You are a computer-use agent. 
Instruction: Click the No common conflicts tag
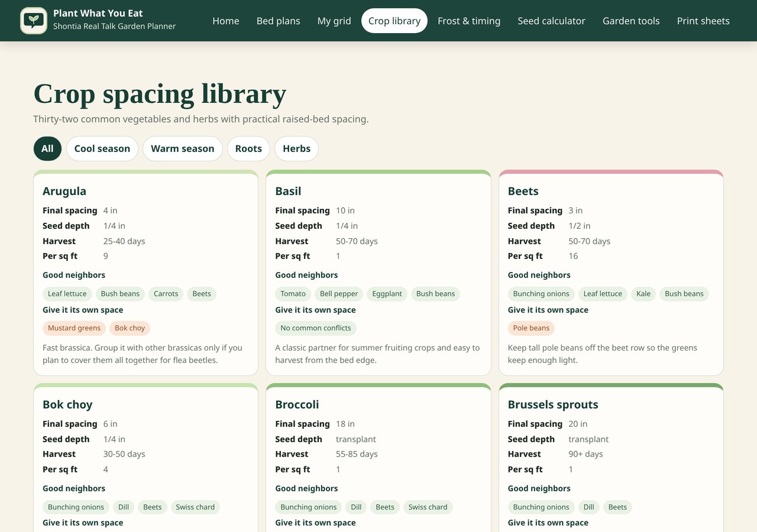[316, 328]
